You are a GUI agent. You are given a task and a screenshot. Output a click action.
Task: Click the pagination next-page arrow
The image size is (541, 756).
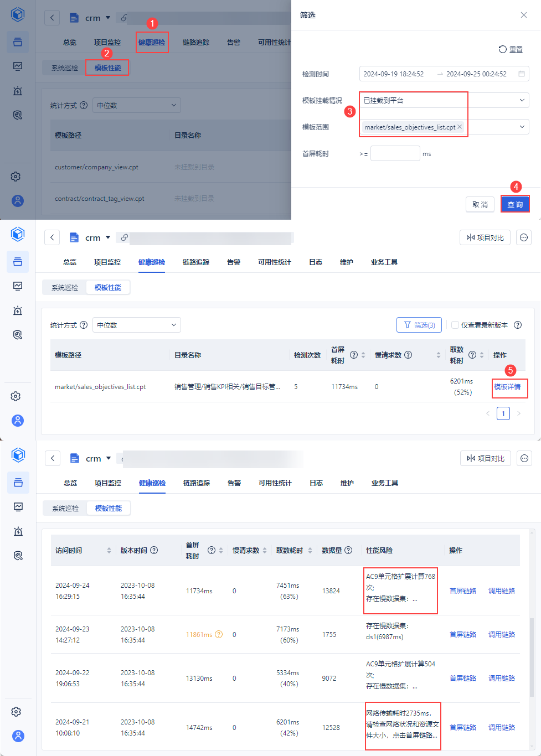519,413
